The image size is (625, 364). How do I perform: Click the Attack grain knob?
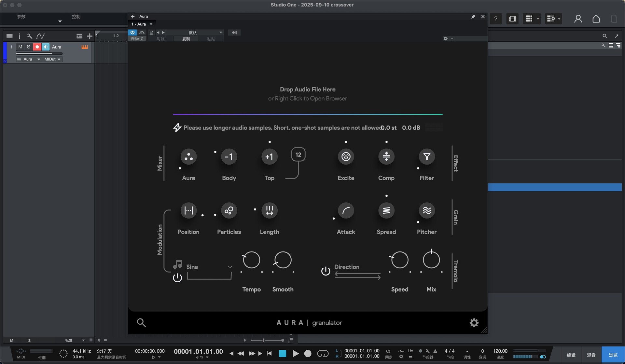tap(346, 210)
